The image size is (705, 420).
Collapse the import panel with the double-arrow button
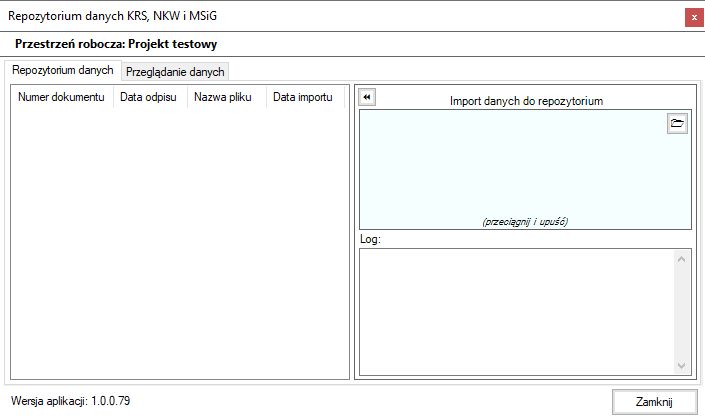click(x=367, y=97)
